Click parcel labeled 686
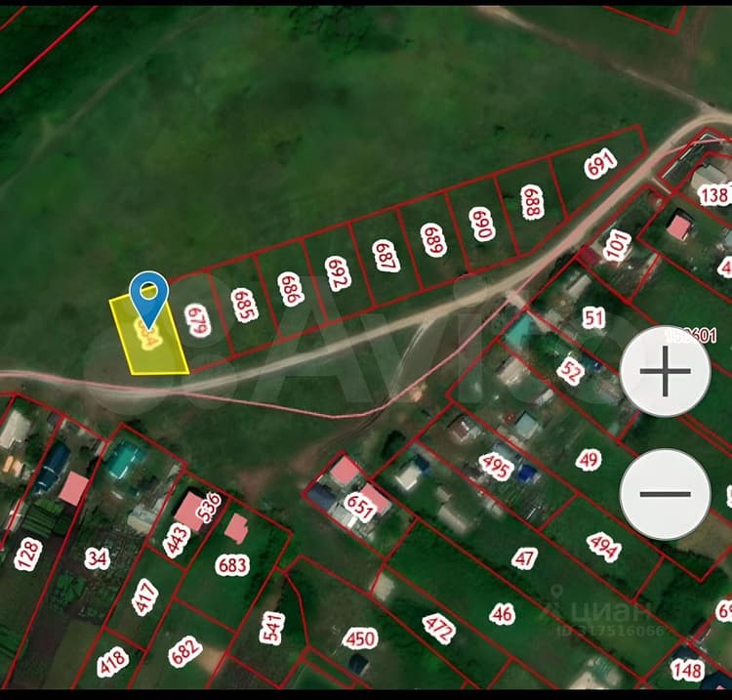 click(x=291, y=289)
